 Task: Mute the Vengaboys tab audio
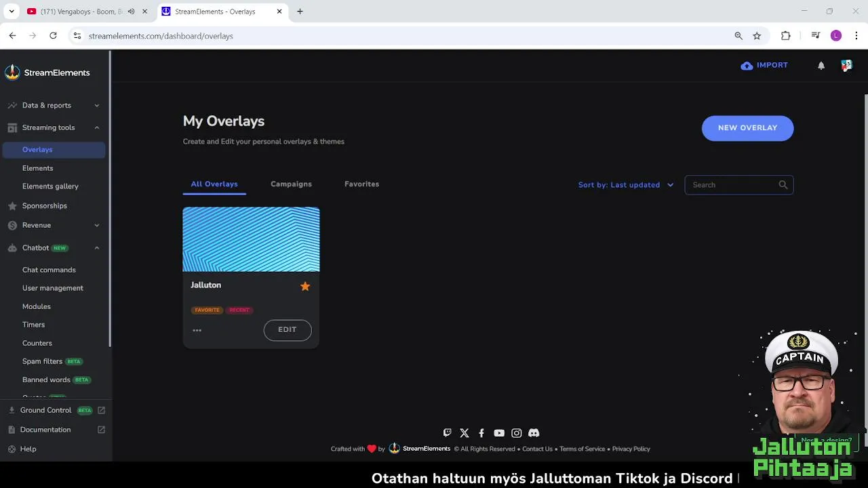coord(131,12)
